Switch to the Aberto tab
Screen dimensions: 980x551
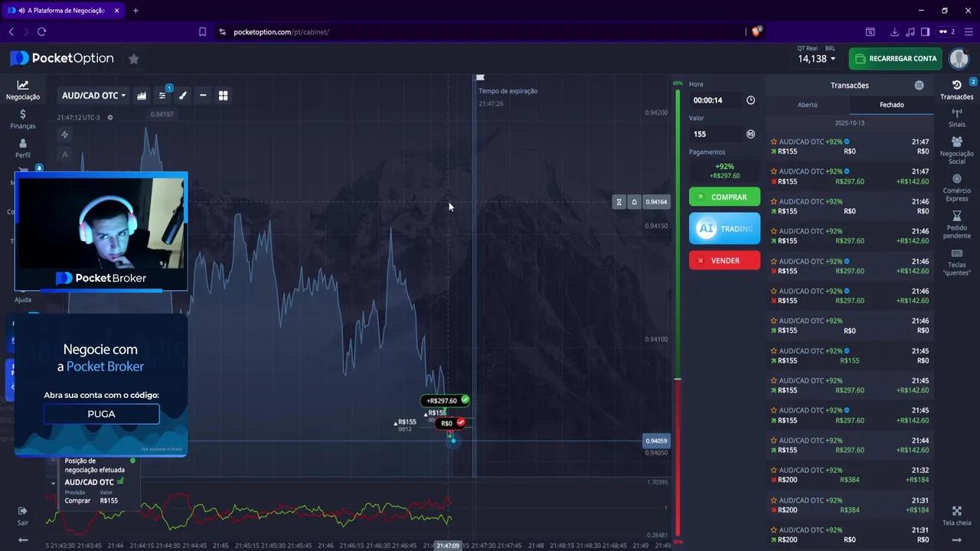coord(808,105)
